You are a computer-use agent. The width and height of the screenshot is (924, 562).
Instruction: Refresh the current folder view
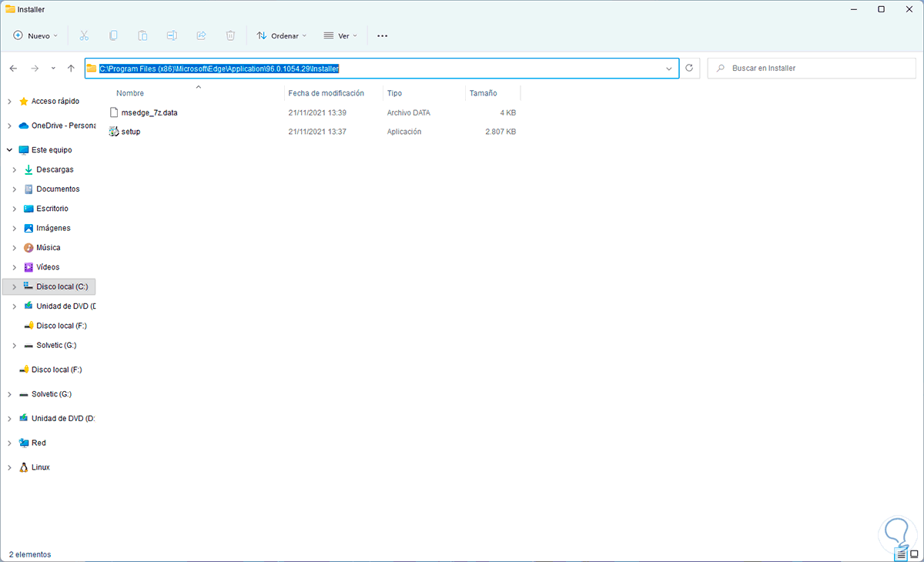689,68
